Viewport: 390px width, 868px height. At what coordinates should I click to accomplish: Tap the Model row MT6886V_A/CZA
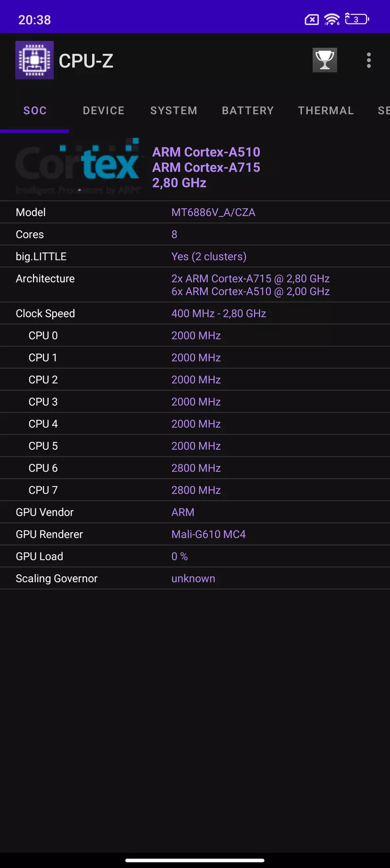point(195,212)
